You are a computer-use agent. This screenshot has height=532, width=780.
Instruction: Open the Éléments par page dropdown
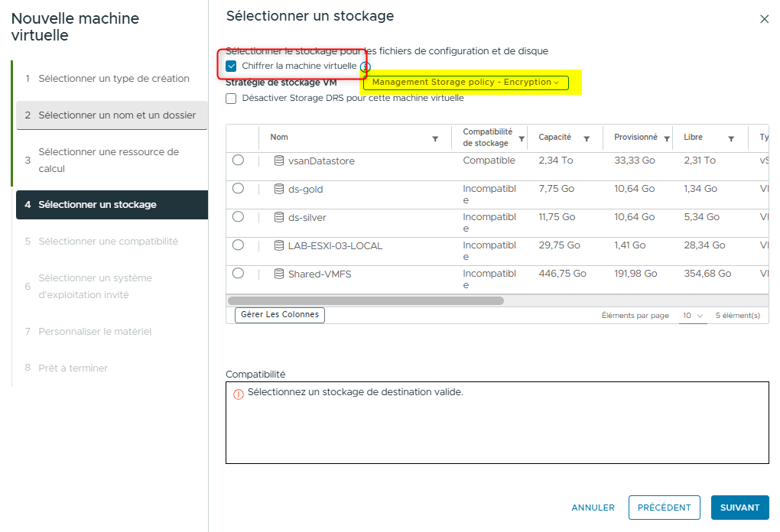pyautogui.click(x=693, y=316)
